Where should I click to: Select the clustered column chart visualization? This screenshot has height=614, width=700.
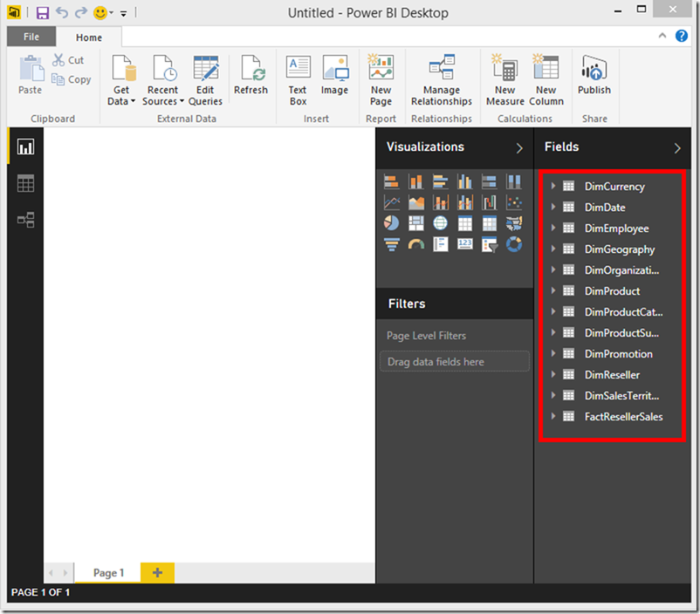pyautogui.click(x=464, y=181)
